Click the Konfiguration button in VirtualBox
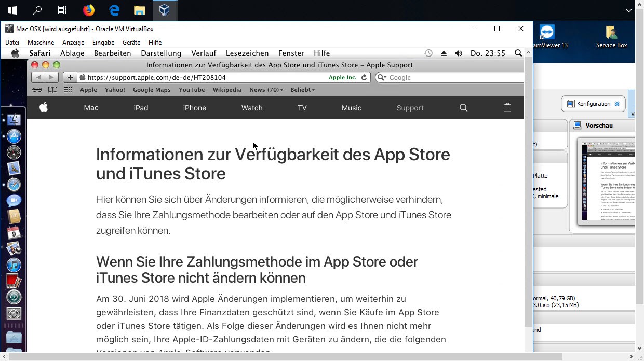 [593, 104]
